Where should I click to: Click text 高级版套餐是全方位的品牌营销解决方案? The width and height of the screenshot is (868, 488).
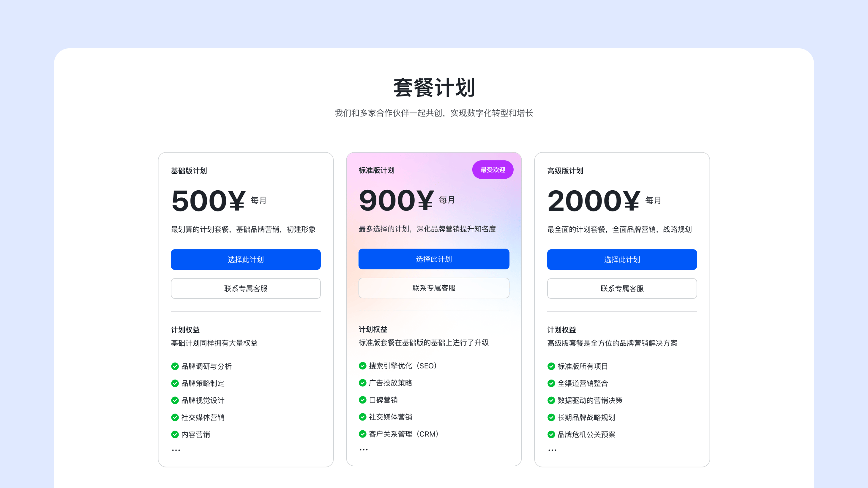(612, 343)
